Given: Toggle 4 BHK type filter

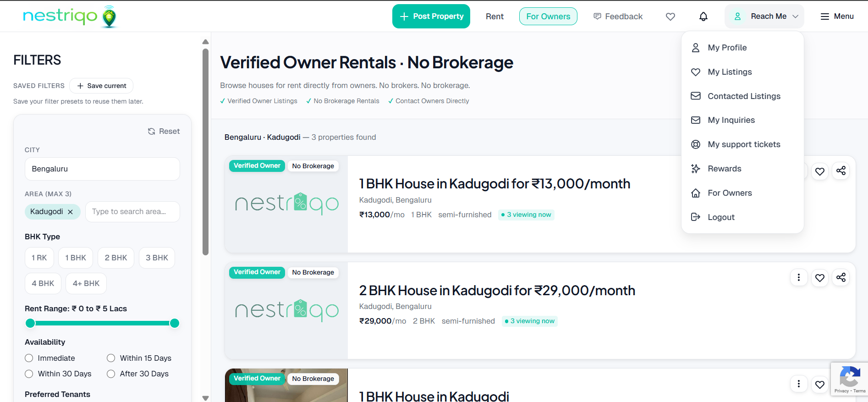Looking at the screenshot, I should (43, 284).
